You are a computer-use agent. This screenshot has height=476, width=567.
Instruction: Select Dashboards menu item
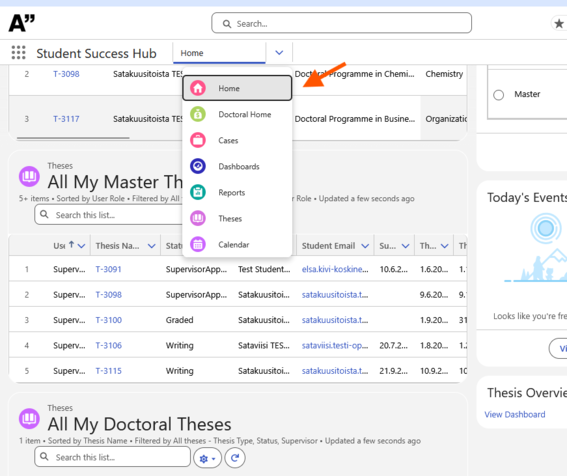pyautogui.click(x=237, y=166)
